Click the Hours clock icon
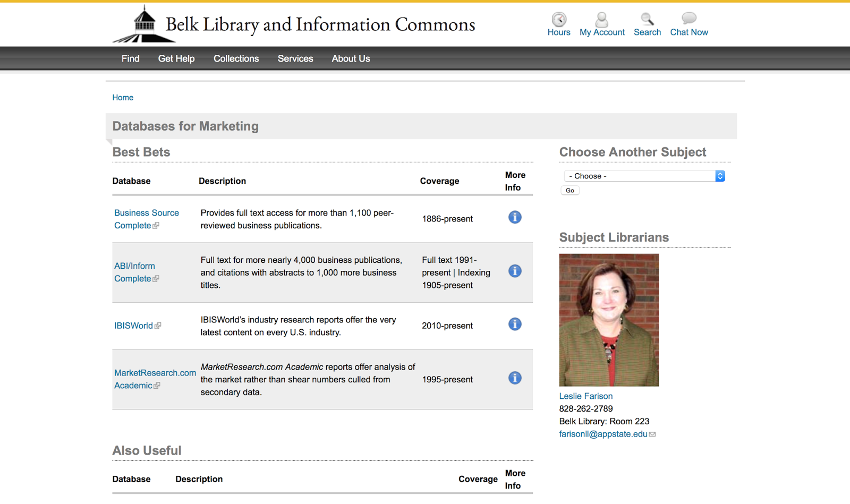Screen dimensions: 850x504 click(x=559, y=20)
